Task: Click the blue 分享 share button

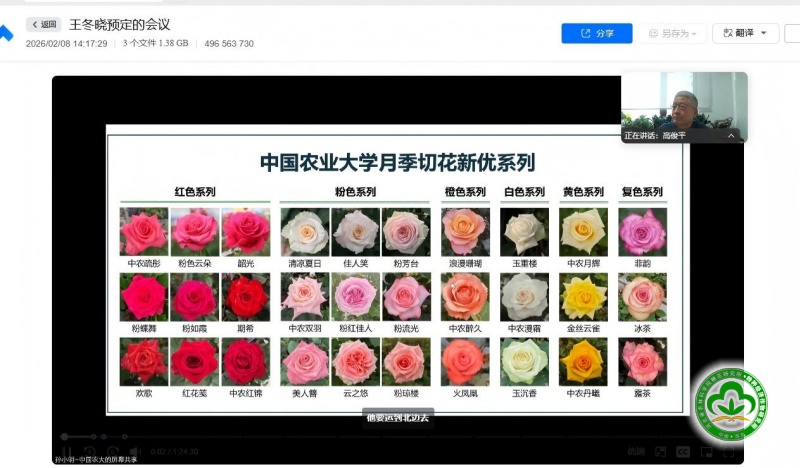Action: click(x=596, y=33)
